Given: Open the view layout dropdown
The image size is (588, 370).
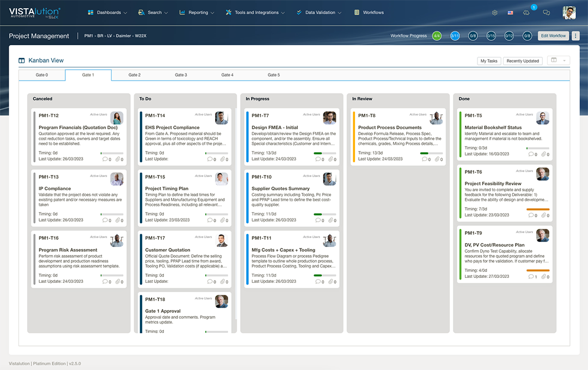Looking at the screenshot, I should pyautogui.click(x=558, y=60).
